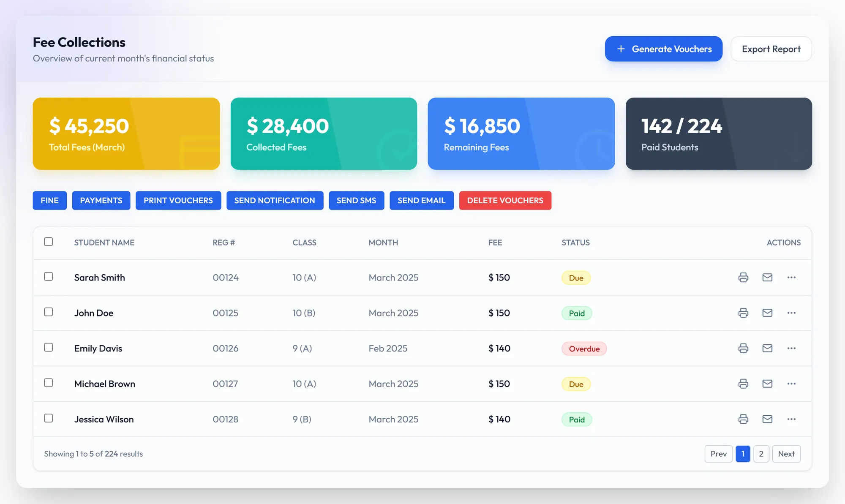This screenshot has width=845, height=504.
Task: Select Emily Davis row checkbox
Action: pyautogui.click(x=49, y=347)
